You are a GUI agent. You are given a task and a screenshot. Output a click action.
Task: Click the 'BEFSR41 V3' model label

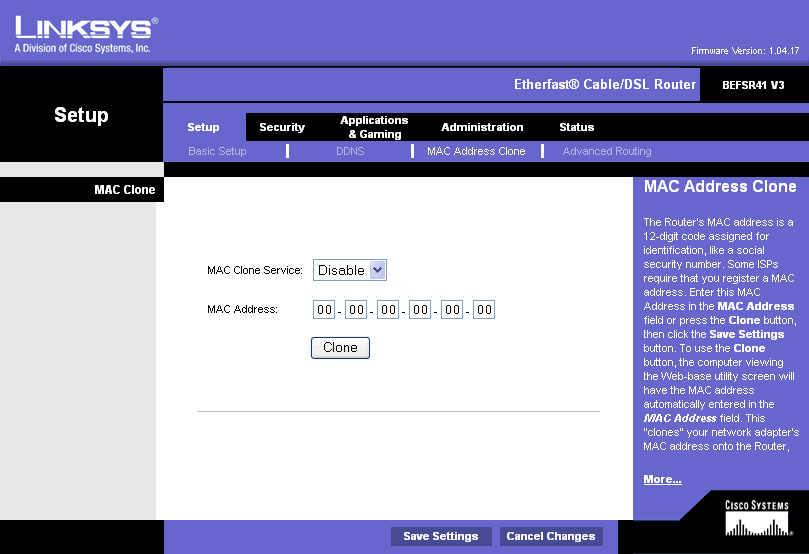[753, 85]
